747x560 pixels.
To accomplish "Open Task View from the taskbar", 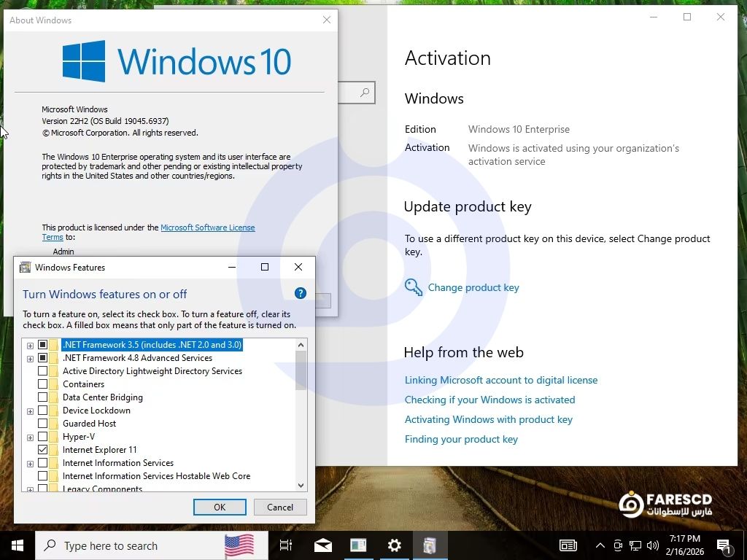I will click(286, 545).
